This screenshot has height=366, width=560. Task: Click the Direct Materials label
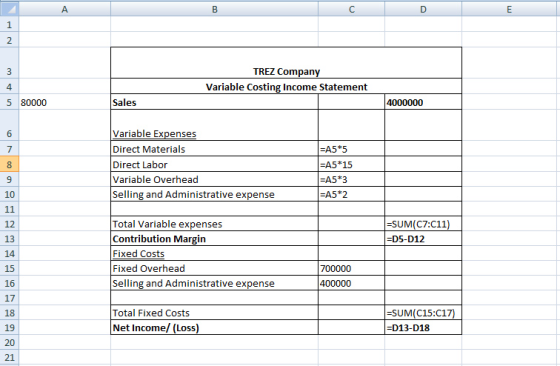[149, 149]
